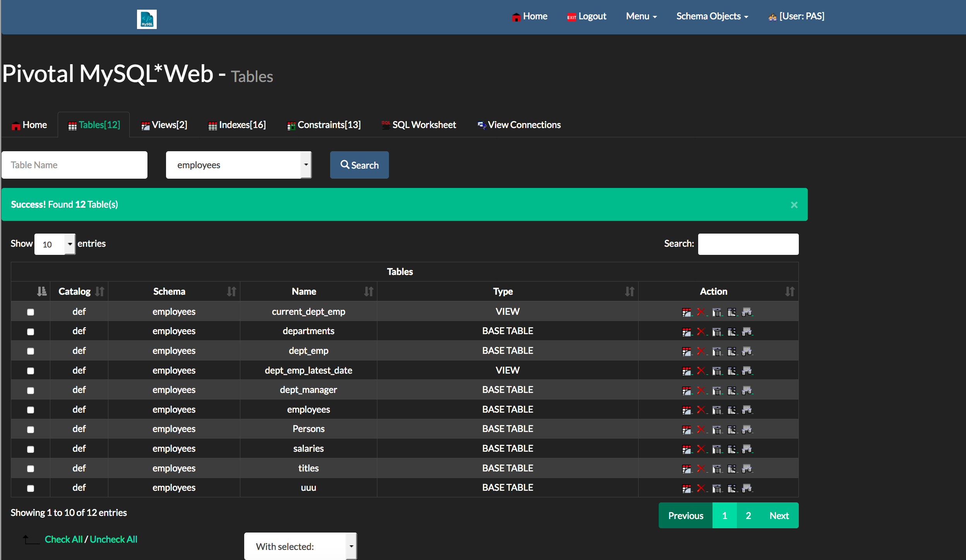This screenshot has width=966, height=560.
Task: Click the MySQL logo icon in header
Action: coord(147,19)
